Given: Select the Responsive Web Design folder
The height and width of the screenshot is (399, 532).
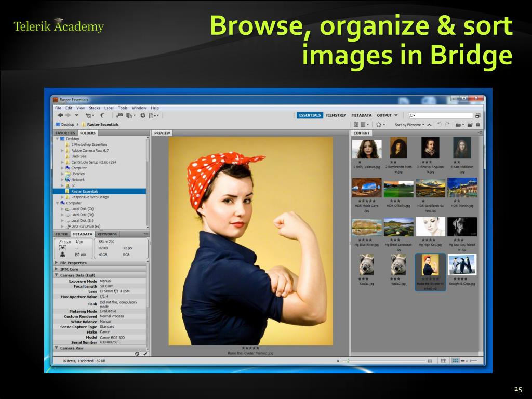Looking at the screenshot, I should 90,197.
